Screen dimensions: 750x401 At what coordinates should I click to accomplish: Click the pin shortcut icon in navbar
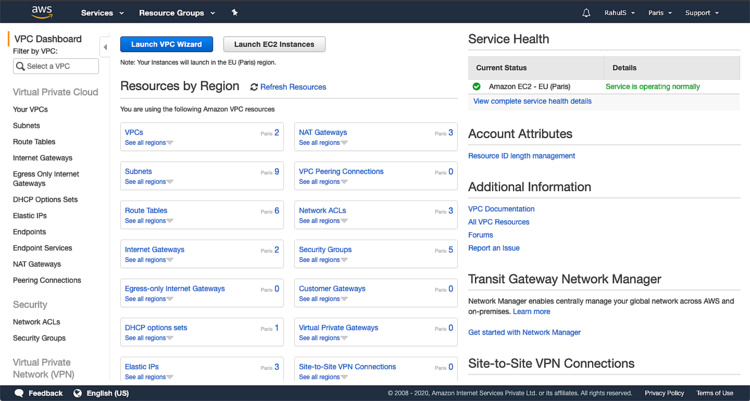pos(234,13)
